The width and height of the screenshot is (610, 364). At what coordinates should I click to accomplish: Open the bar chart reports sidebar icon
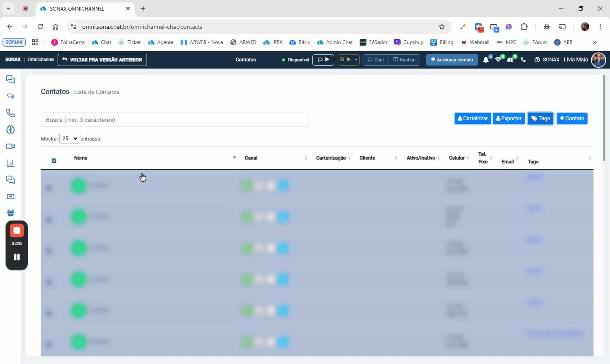tap(11, 163)
